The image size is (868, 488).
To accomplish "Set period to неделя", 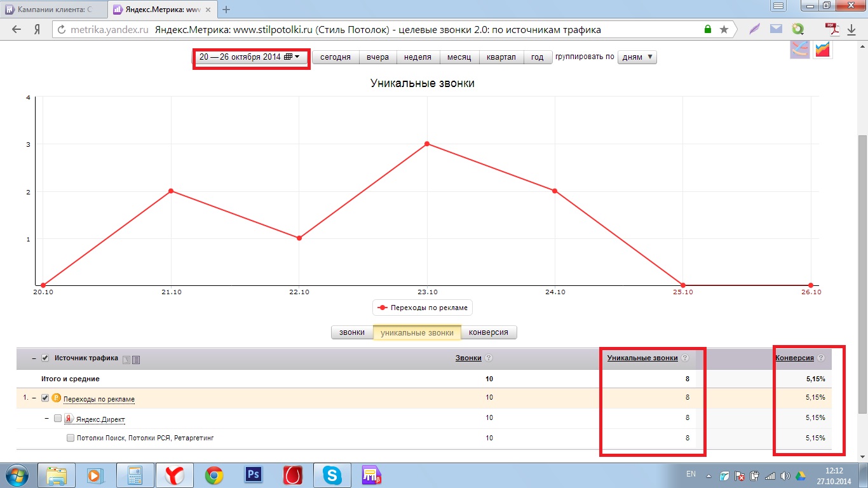I will point(417,57).
